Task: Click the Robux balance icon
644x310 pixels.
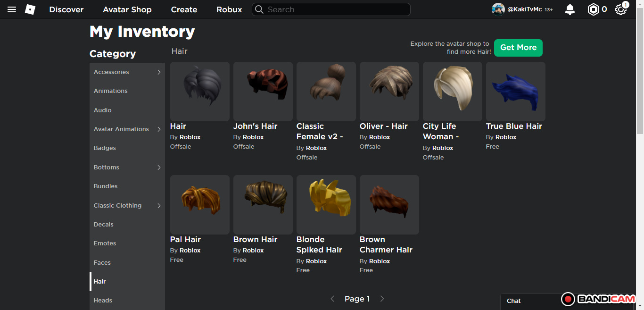Action: click(x=593, y=9)
